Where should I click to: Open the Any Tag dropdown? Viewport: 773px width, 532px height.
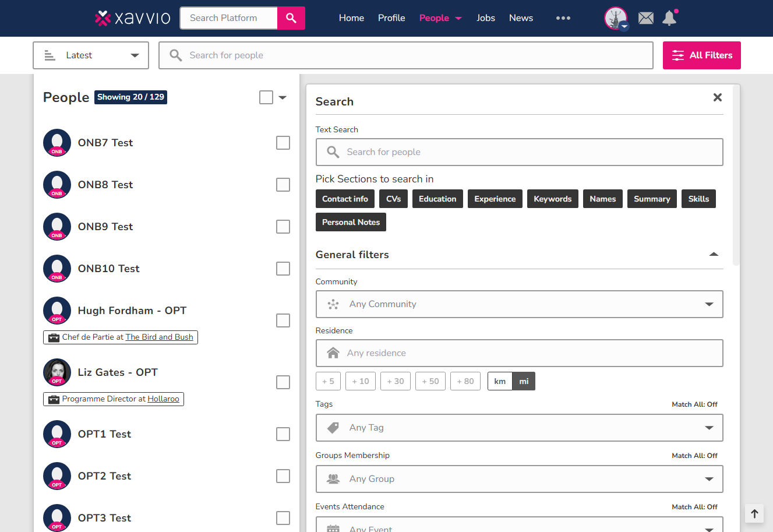(519, 428)
